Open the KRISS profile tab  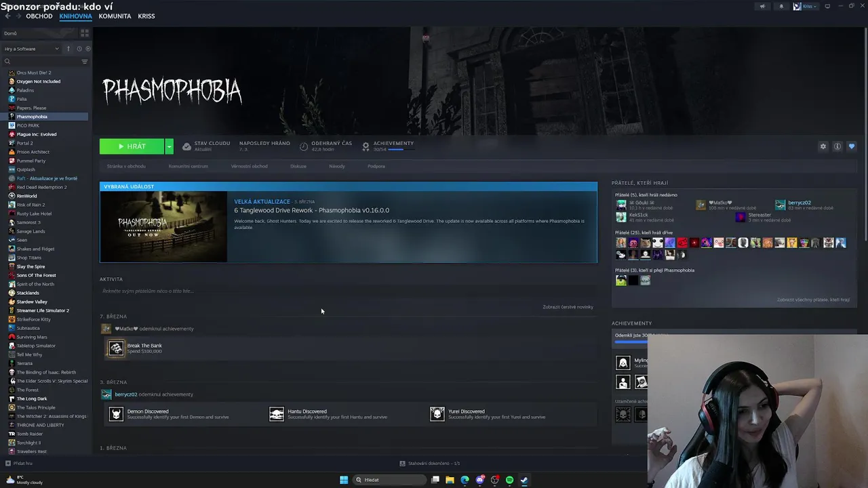click(146, 16)
